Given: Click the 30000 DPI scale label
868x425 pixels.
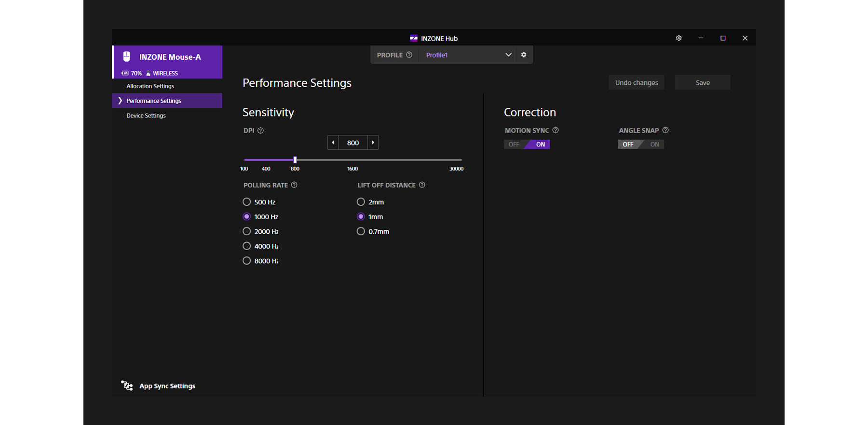Looking at the screenshot, I should (456, 169).
